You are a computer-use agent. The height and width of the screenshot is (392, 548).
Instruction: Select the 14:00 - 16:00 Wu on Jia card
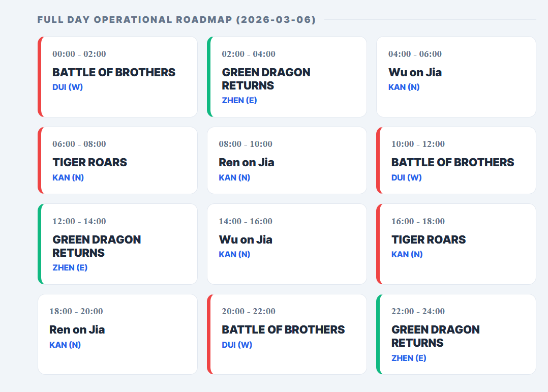287,244
